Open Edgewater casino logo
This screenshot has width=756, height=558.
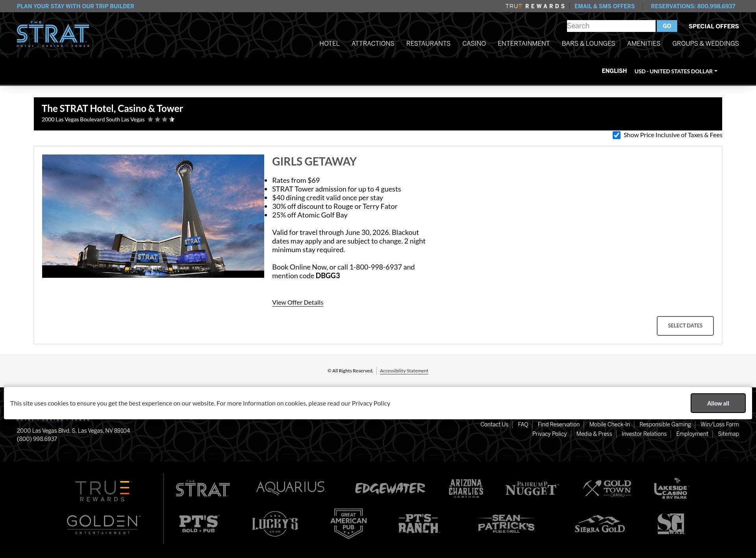[x=390, y=488]
